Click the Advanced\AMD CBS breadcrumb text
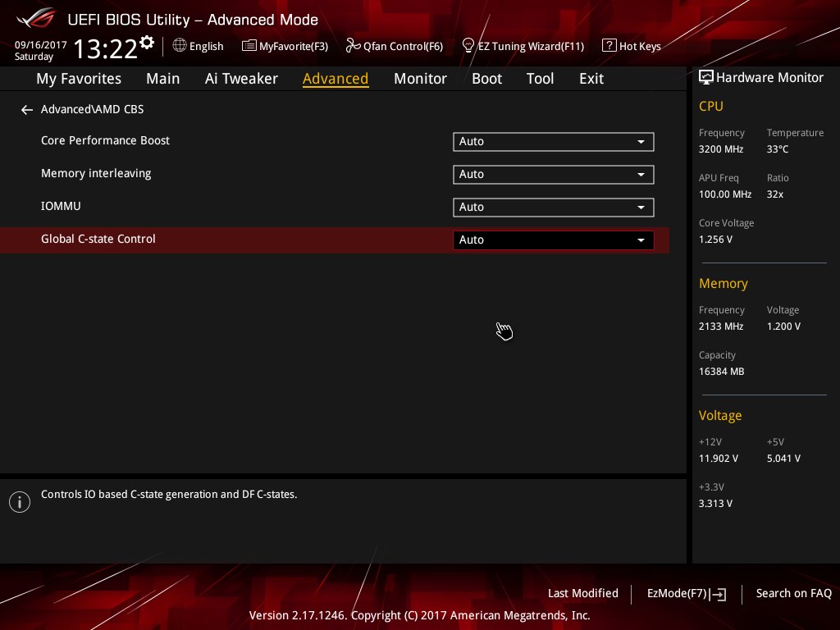 point(92,109)
